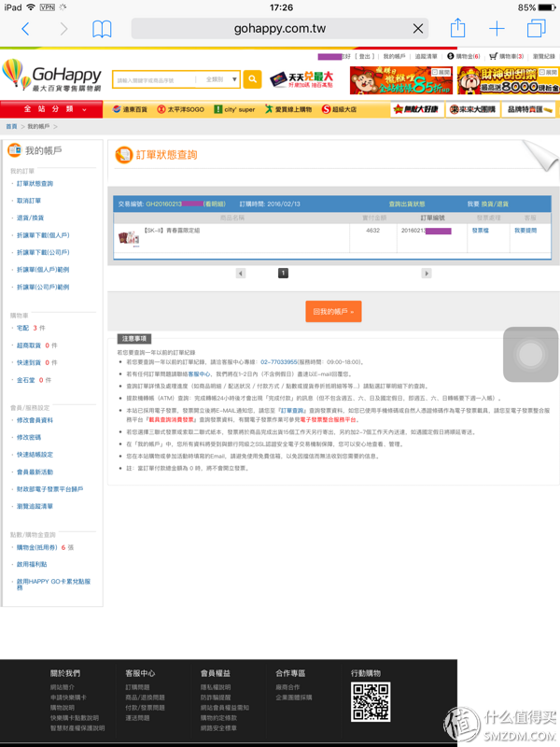Open the 品牌特賣匯 button
This screenshot has width=560, height=747.
(x=528, y=109)
